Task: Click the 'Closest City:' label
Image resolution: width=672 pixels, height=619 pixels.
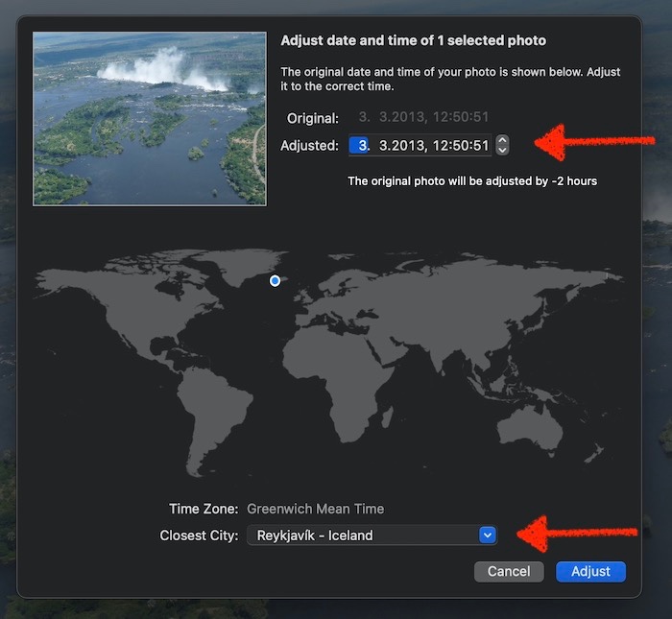Action: (x=199, y=536)
